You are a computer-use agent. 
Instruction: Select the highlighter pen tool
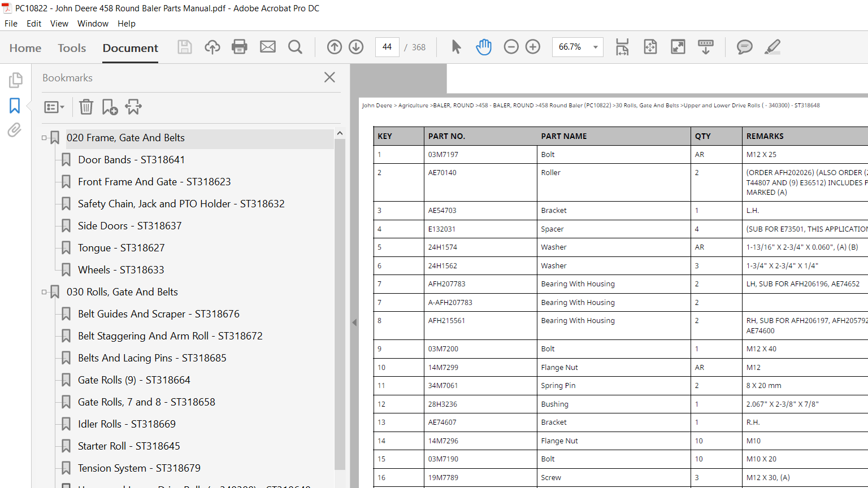point(772,47)
